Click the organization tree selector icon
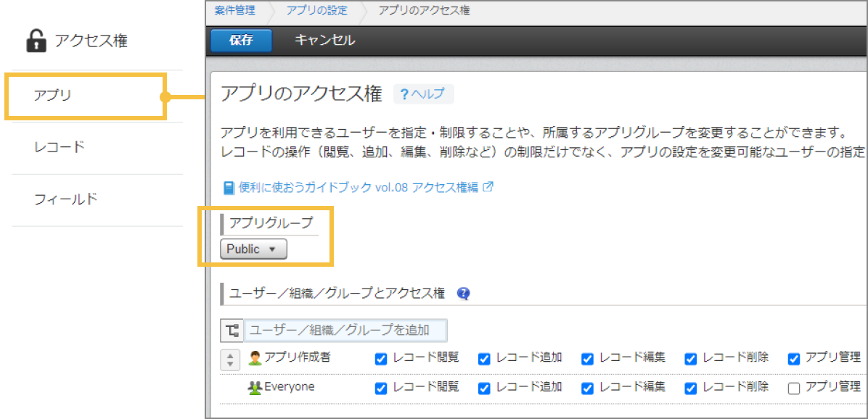Viewport: 868px width, 419px height. coord(232,330)
